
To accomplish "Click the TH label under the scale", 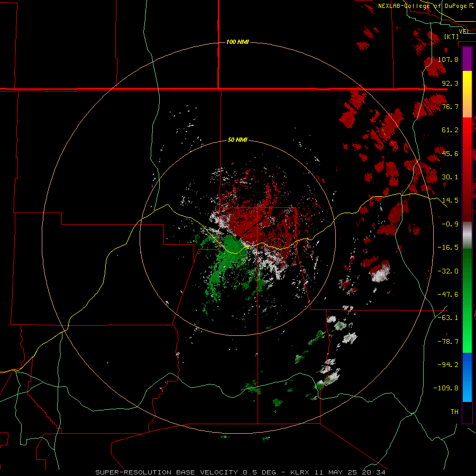I will coord(454,412).
